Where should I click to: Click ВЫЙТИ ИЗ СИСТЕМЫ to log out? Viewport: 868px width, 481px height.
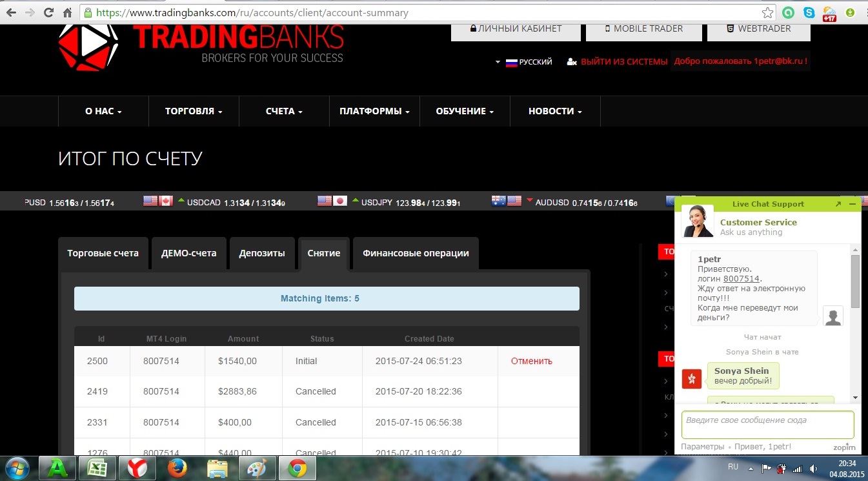[x=623, y=62]
